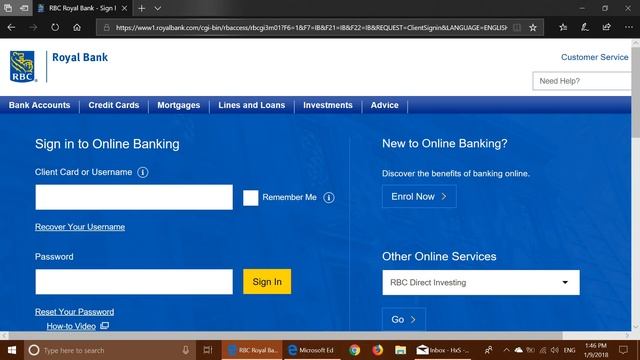
Task: Click the vertical page scrollbar
Action: click(x=636, y=92)
